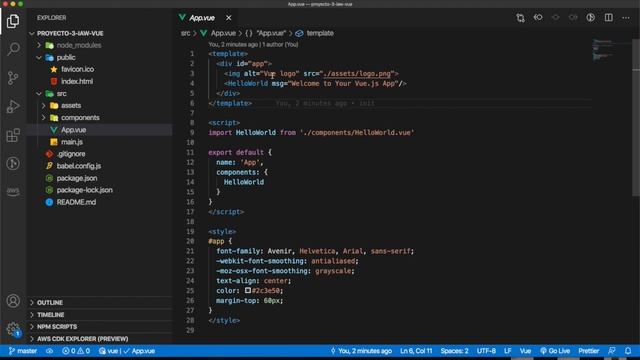This screenshot has height=360, width=640.
Task: Change the Vue language mode
Action: (x=525, y=351)
